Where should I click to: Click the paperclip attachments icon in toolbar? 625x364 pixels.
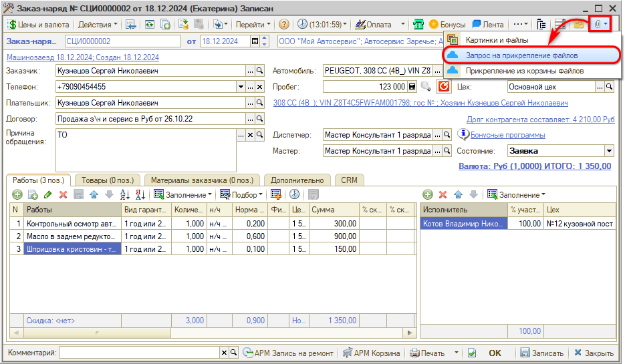point(598,25)
